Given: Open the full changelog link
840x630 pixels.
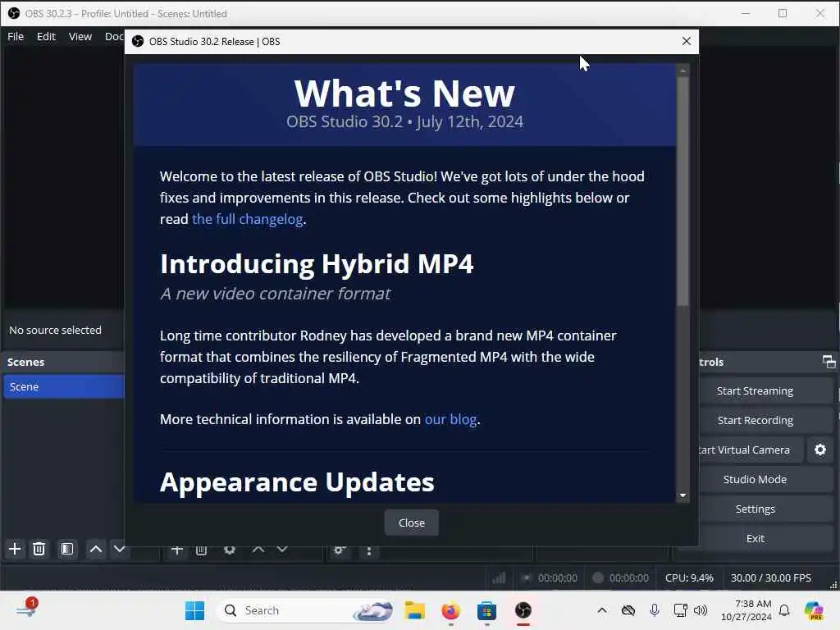Looking at the screenshot, I should 248,219.
